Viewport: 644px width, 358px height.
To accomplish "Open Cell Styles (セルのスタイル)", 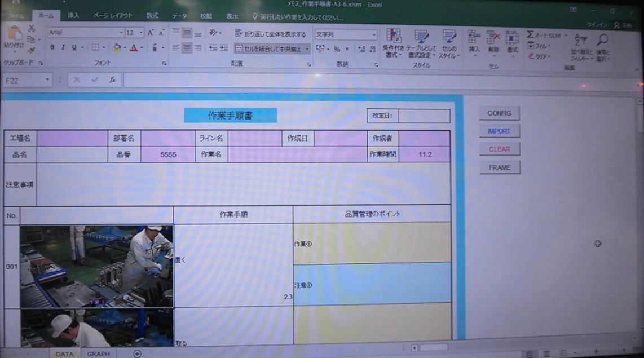I will point(449,43).
